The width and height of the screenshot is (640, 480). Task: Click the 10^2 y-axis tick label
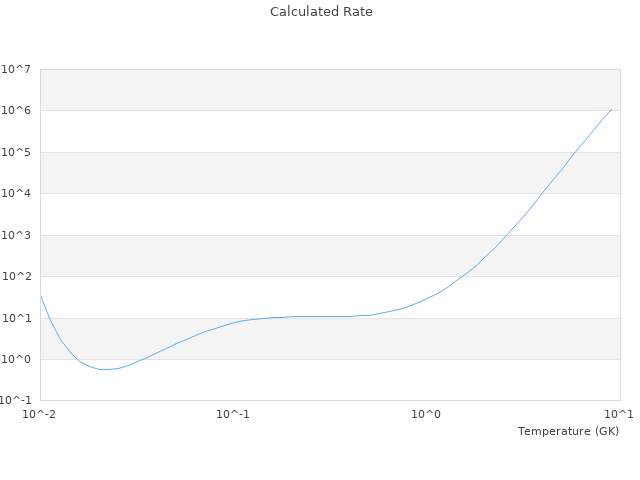(16, 277)
